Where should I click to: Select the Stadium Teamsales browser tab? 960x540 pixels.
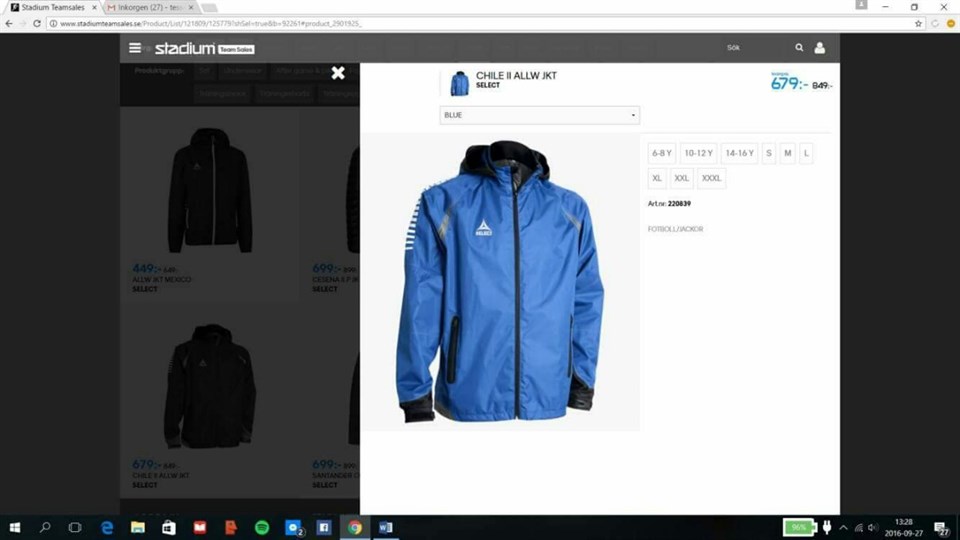tap(50, 7)
